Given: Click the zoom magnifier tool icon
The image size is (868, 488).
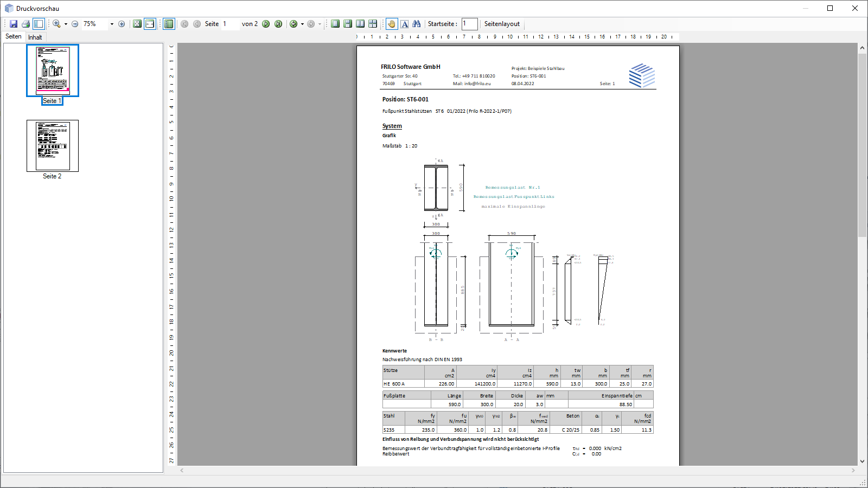Looking at the screenshot, I should tap(56, 24).
